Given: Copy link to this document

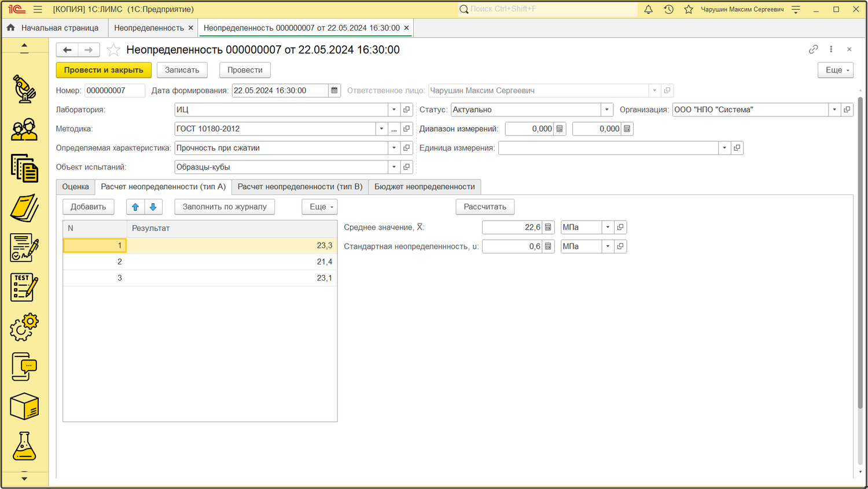Looking at the screenshot, I should pyautogui.click(x=813, y=50).
